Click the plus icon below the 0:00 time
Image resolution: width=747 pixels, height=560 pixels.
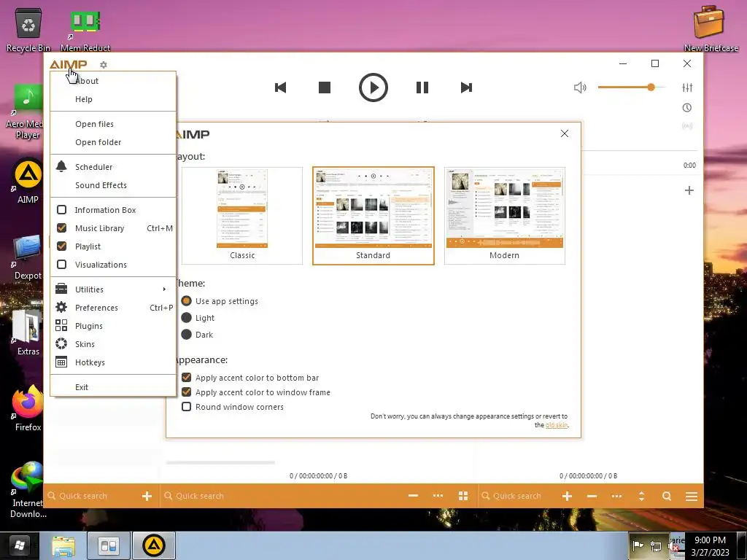[x=689, y=190]
